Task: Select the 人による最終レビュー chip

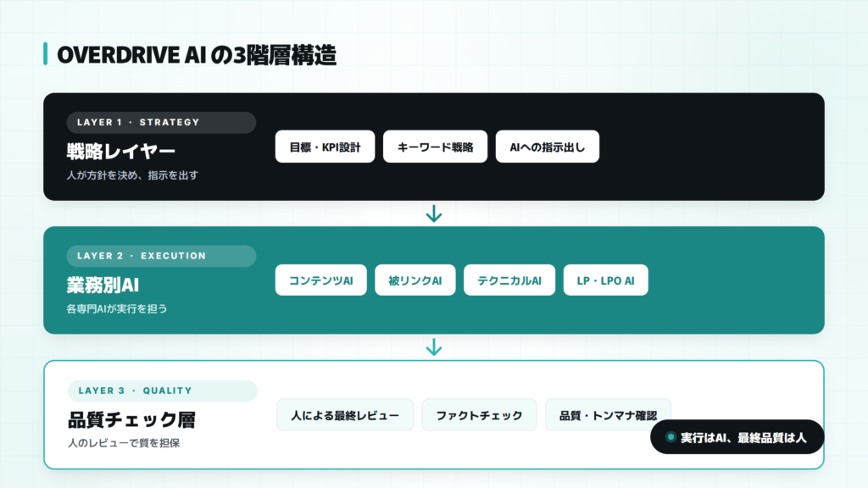Action: click(345, 415)
